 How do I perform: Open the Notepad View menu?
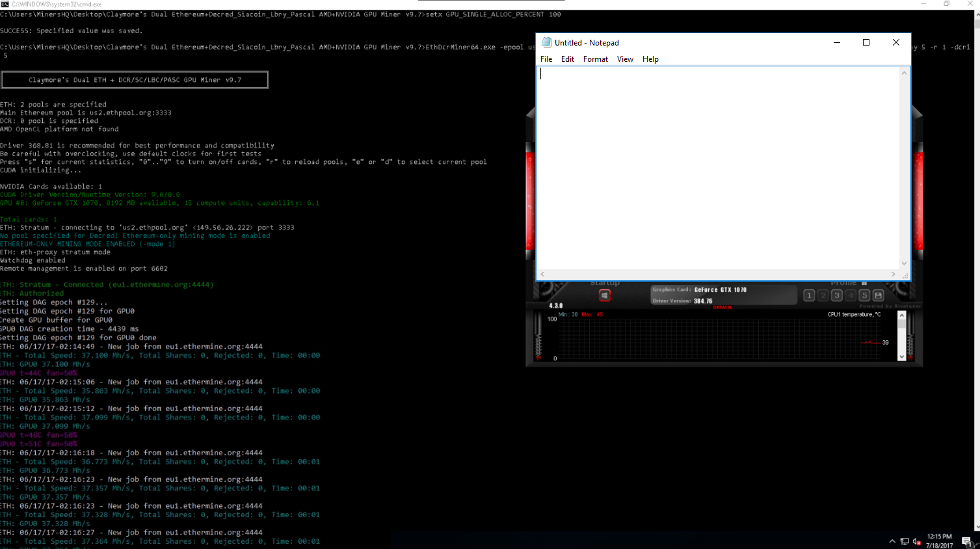[x=625, y=59]
